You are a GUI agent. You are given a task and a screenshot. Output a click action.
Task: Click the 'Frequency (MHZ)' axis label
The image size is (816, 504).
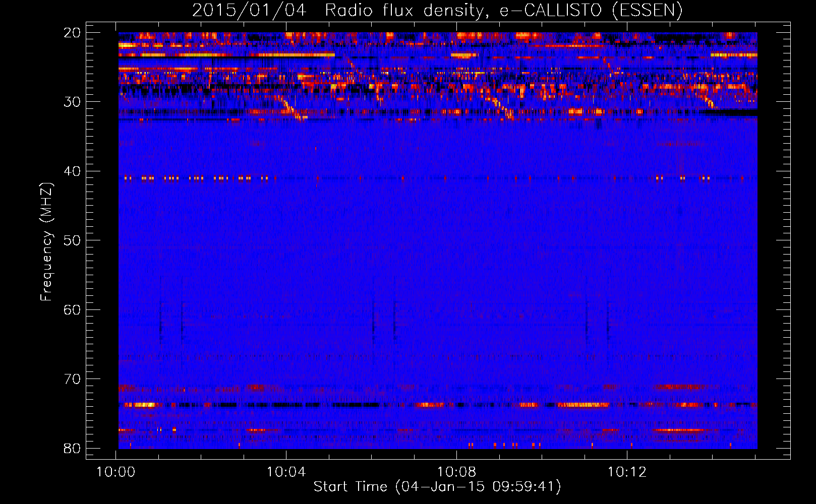pyautogui.click(x=46, y=242)
